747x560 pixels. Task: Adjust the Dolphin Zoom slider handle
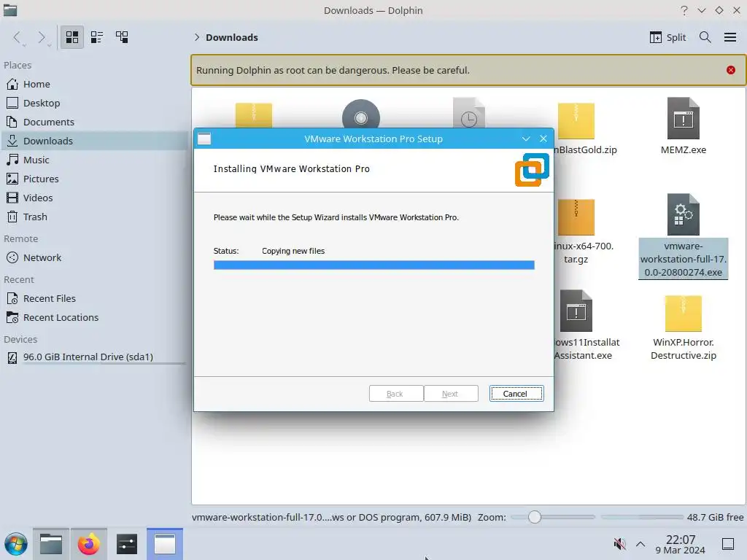pos(535,517)
